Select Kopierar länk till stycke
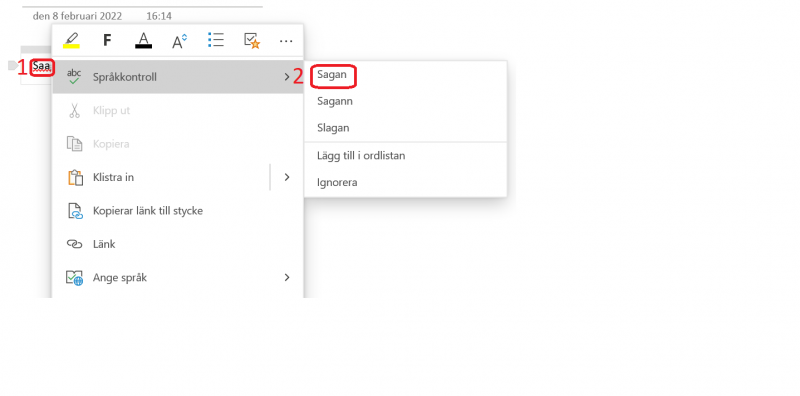Viewport: 800px width, 396px height. 178,211
